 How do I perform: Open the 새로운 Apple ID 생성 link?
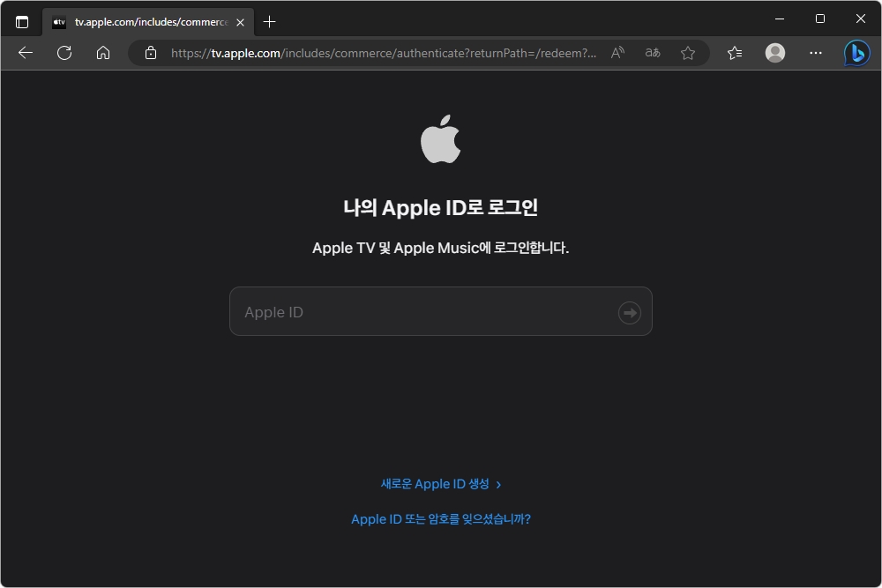440,484
